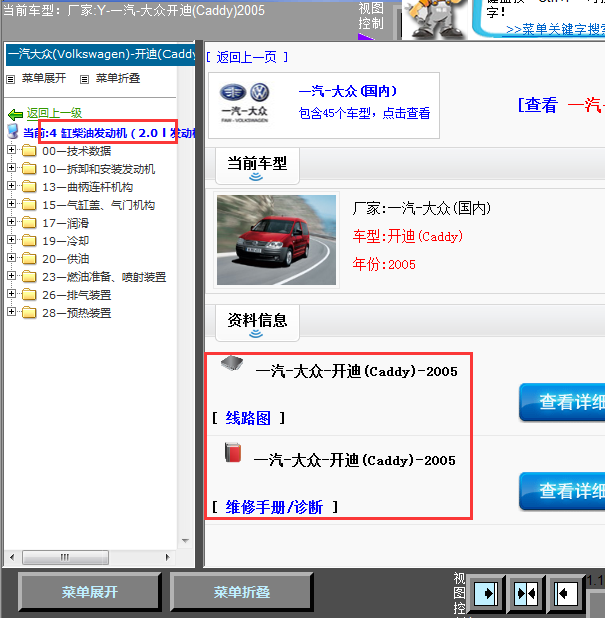Click the 23—燃油准备、喷射装置 folder icon
The width and height of the screenshot is (605, 618).
pyautogui.click(x=29, y=277)
